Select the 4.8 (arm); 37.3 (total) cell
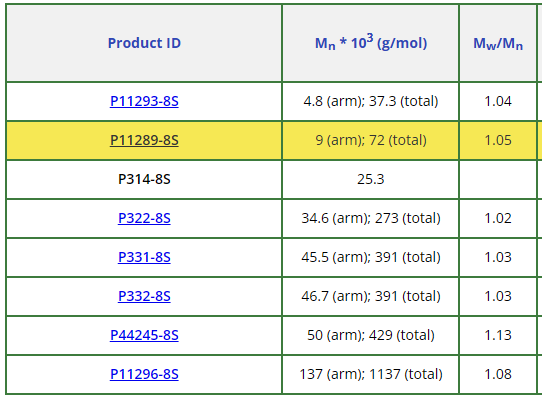The image size is (542, 398). pyautogui.click(x=371, y=101)
